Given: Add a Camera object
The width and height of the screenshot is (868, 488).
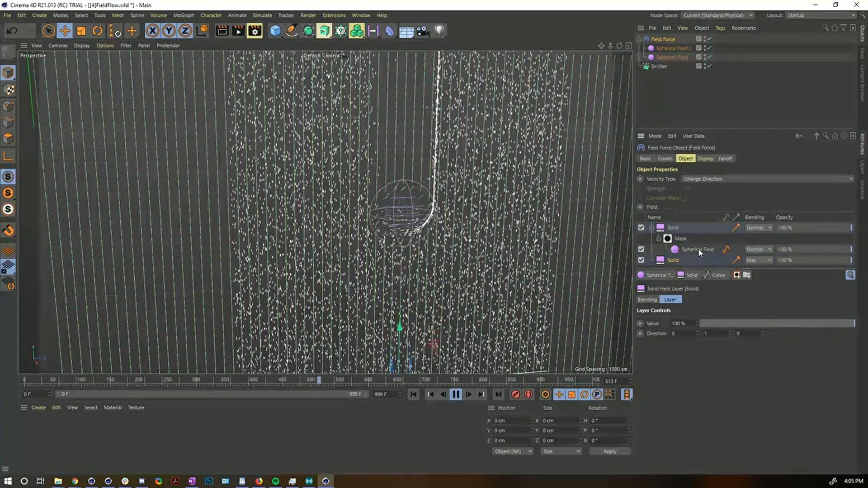Looking at the screenshot, I should (422, 31).
